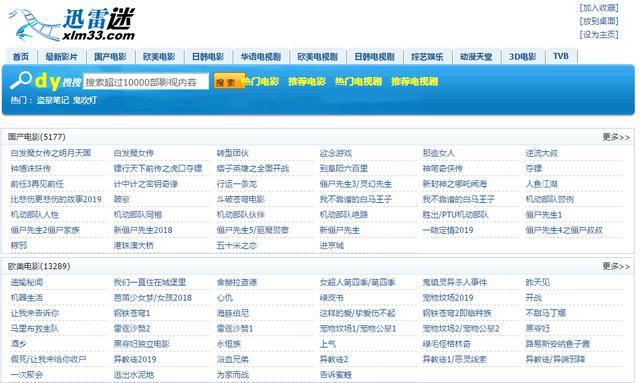The height and width of the screenshot is (383, 640).
Task: Select 热门电影 in the search bar
Action: (261, 81)
